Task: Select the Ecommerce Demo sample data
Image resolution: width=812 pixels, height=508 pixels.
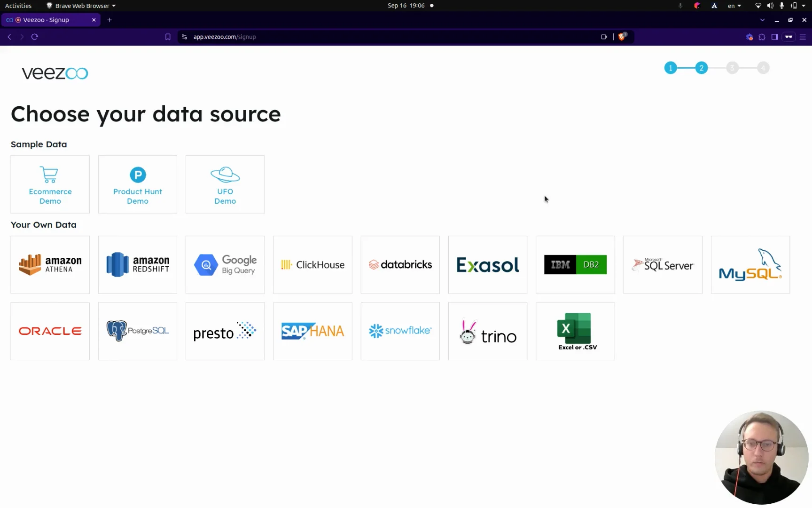Action: [50, 184]
